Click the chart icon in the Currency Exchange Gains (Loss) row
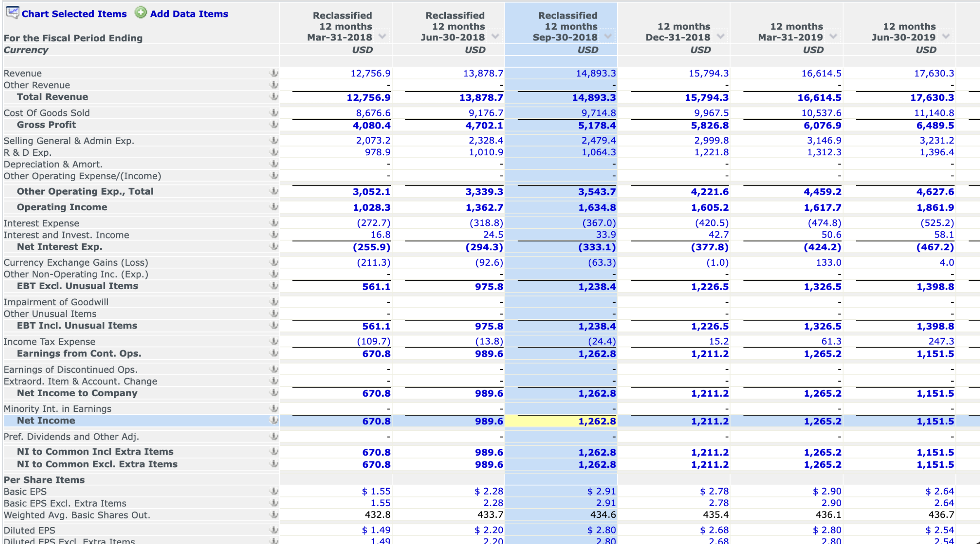 pos(273,262)
